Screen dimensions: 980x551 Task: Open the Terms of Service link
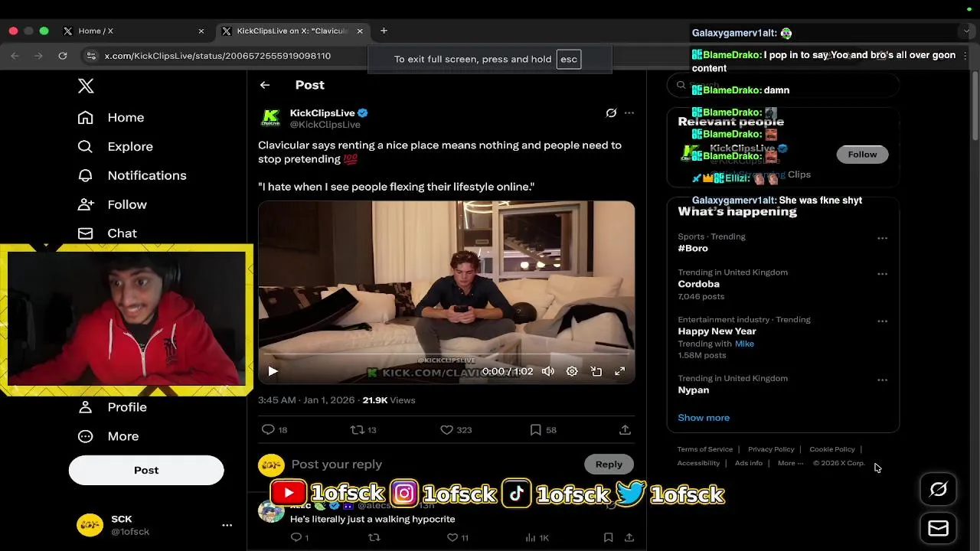coord(705,449)
